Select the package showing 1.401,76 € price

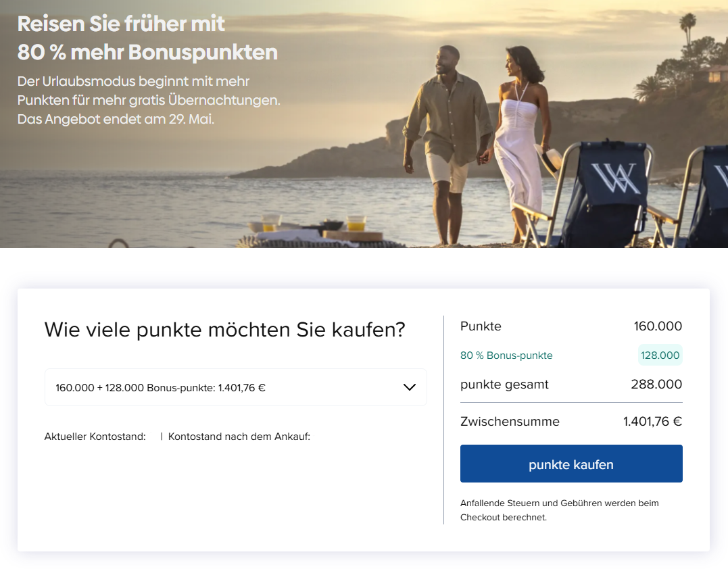coord(235,387)
